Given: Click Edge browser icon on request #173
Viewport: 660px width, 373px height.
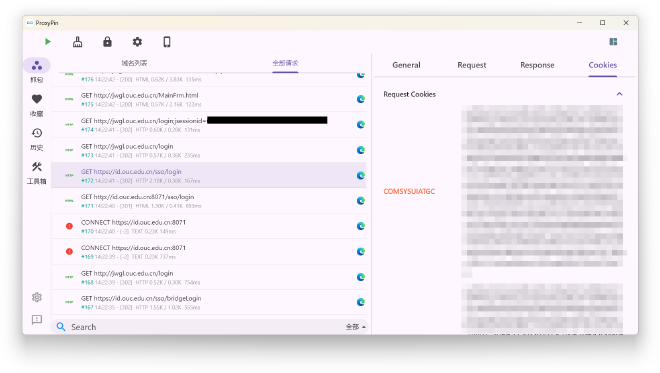Looking at the screenshot, I should tap(361, 150).
